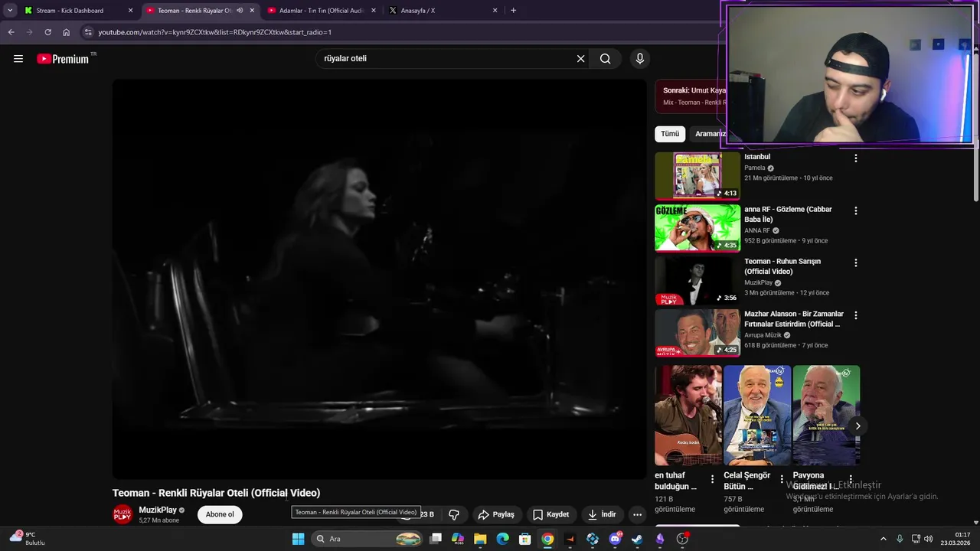The height and width of the screenshot is (551, 980).
Task: Open Task View on taskbar
Action: coord(436,539)
